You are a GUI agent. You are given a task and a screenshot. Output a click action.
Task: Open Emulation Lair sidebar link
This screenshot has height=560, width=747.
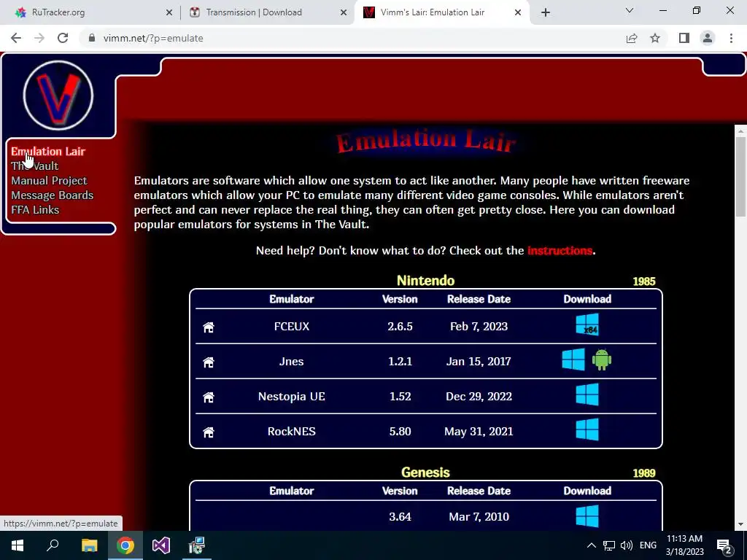click(x=48, y=152)
